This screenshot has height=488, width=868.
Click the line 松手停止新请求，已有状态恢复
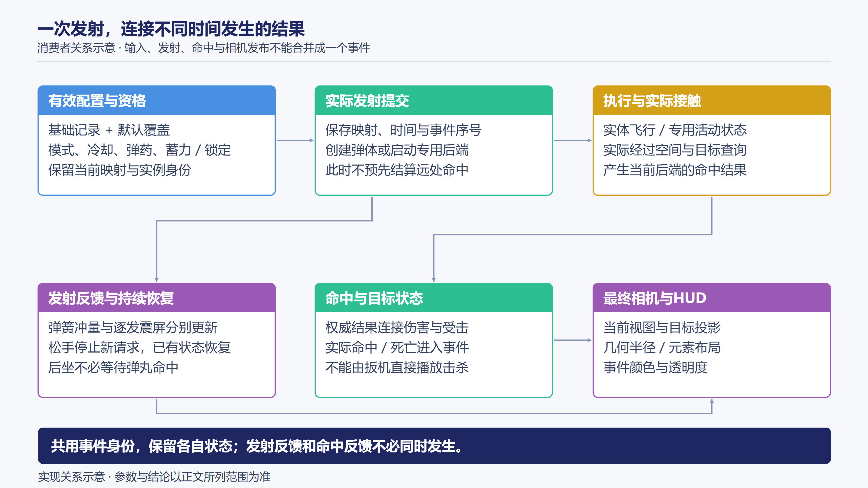(x=139, y=348)
